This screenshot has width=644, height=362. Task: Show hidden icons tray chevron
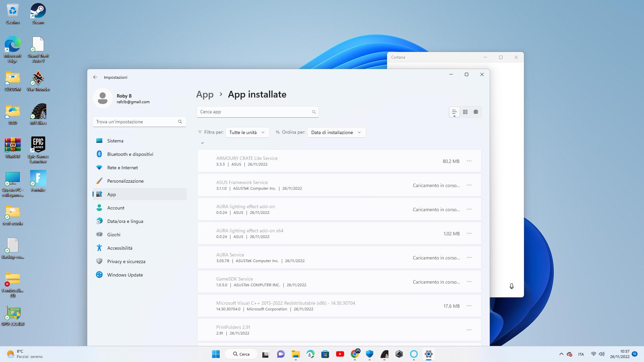click(561, 354)
